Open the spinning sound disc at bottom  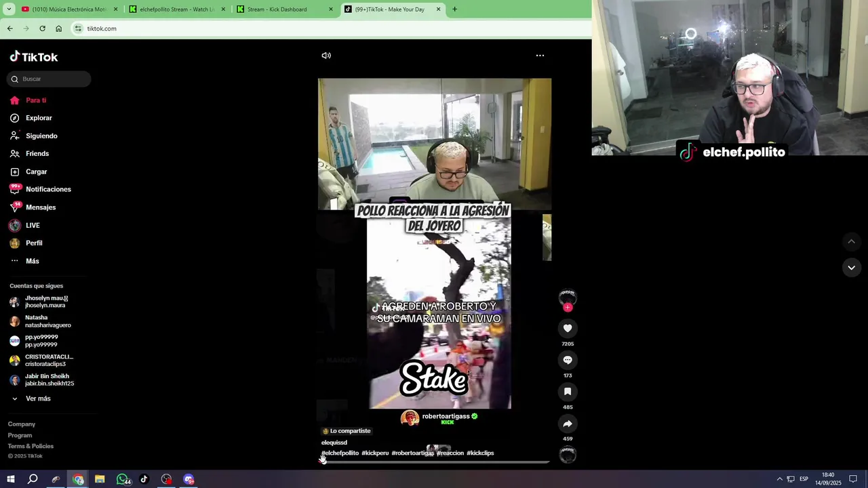coord(568,455)
